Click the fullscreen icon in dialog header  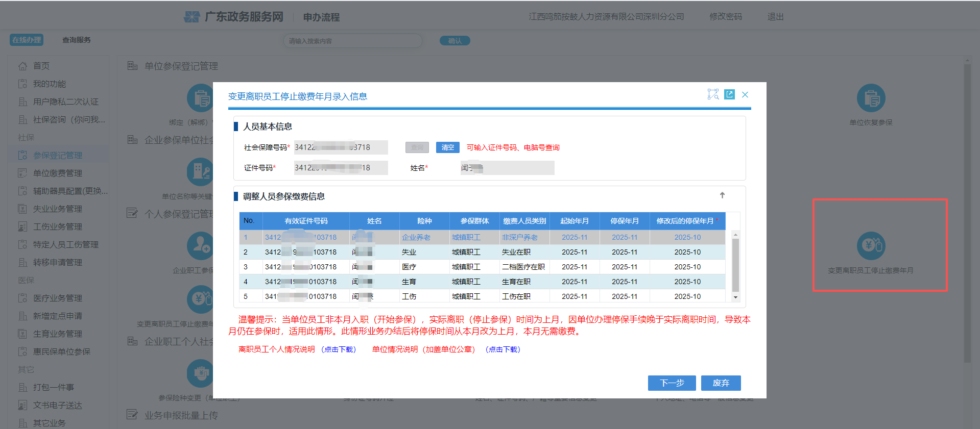[713, 94]
